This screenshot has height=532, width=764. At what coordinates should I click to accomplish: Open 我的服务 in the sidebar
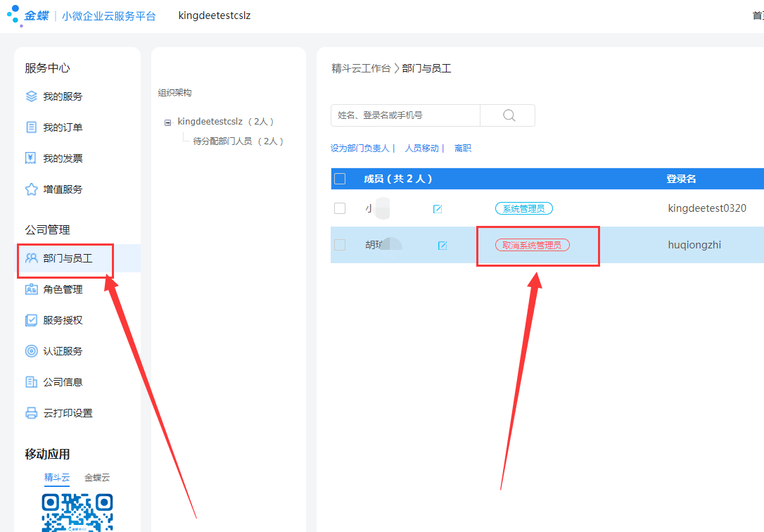(63, 96)
